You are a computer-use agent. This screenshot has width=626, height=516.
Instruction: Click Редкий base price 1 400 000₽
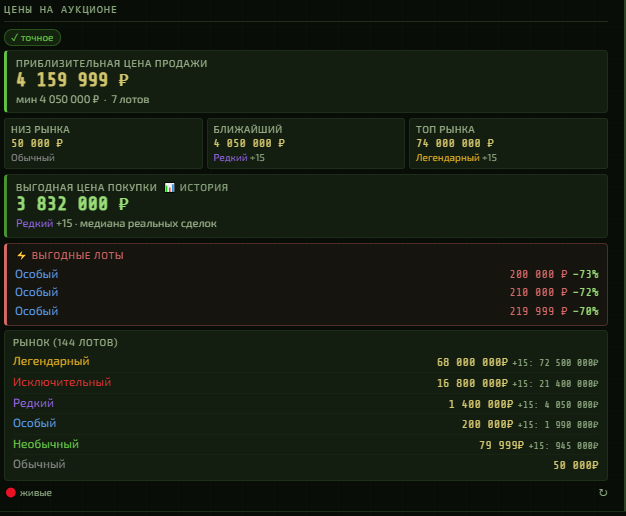click(x=481, y=404)
